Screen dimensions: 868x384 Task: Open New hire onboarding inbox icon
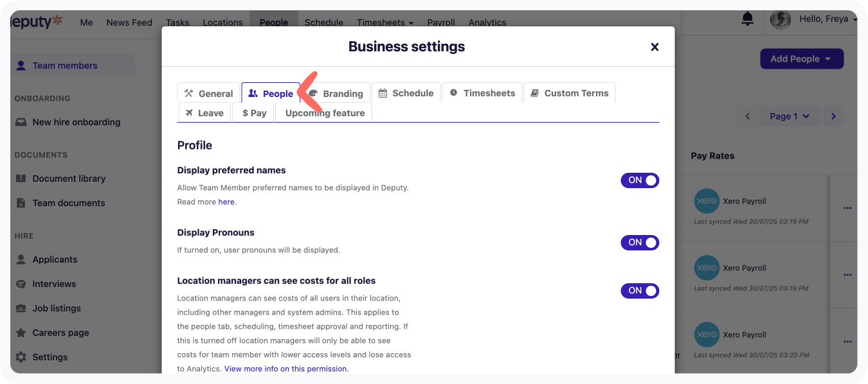point(21,122)
